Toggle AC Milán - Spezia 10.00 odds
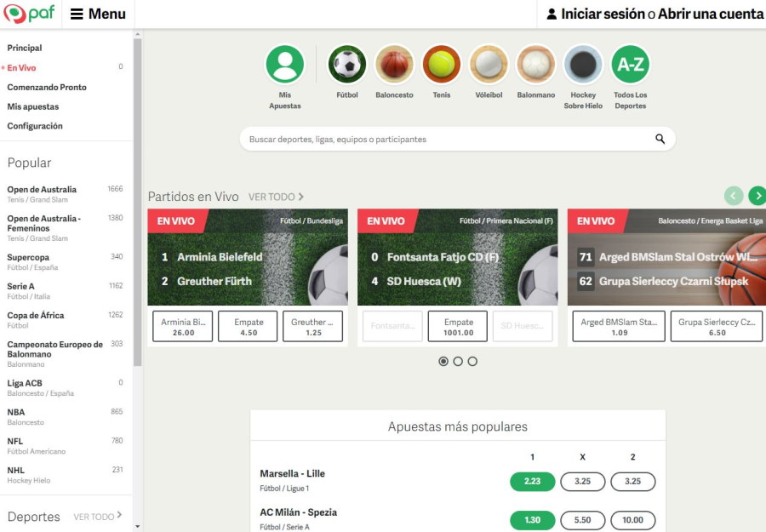The width and height of the screenshot is (766, 532). tap(633, 520)
